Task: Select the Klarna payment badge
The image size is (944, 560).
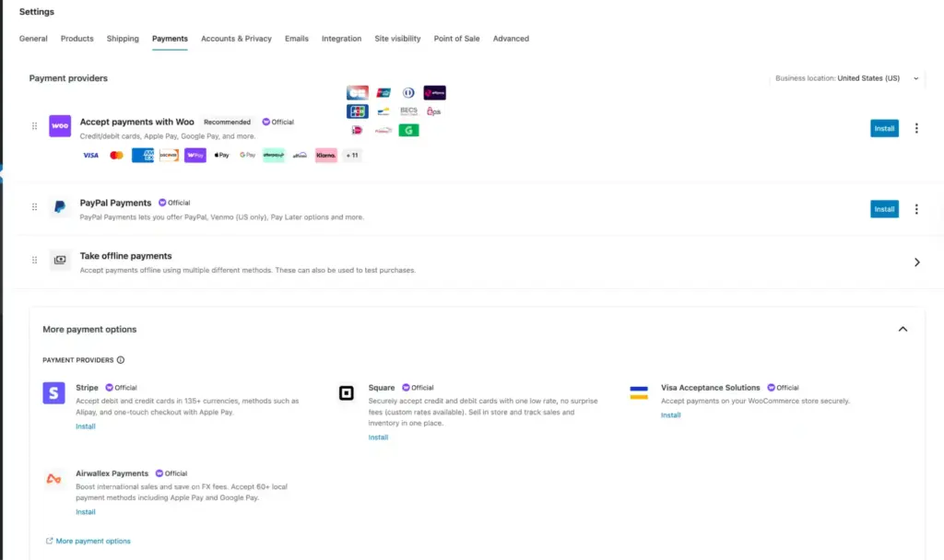Action: 325,155
